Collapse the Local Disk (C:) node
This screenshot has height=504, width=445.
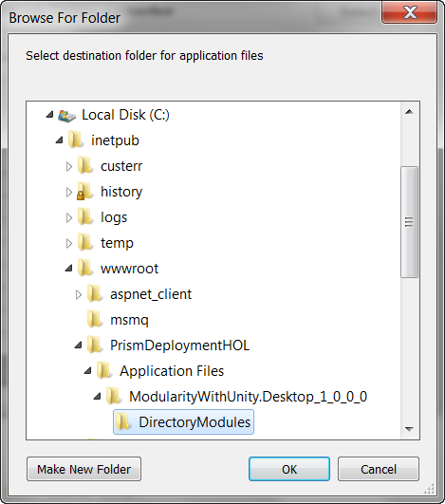tap(49, 115)
